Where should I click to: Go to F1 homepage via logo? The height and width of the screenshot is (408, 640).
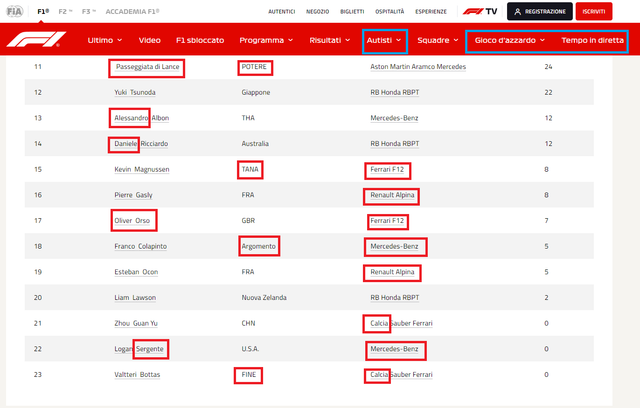tap(37, 40)
